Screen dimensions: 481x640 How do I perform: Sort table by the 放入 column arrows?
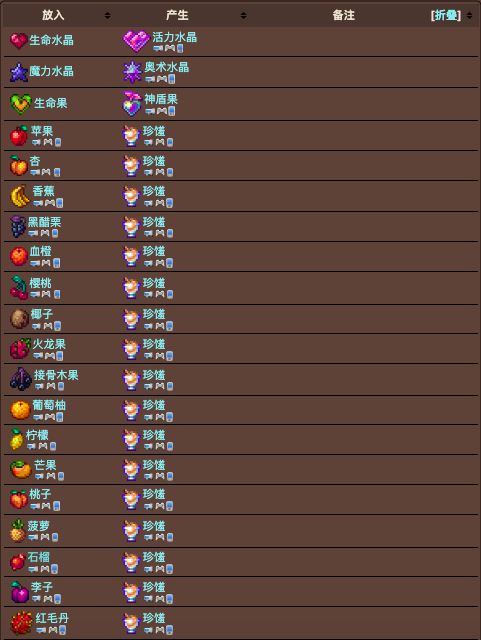(107, 16)
